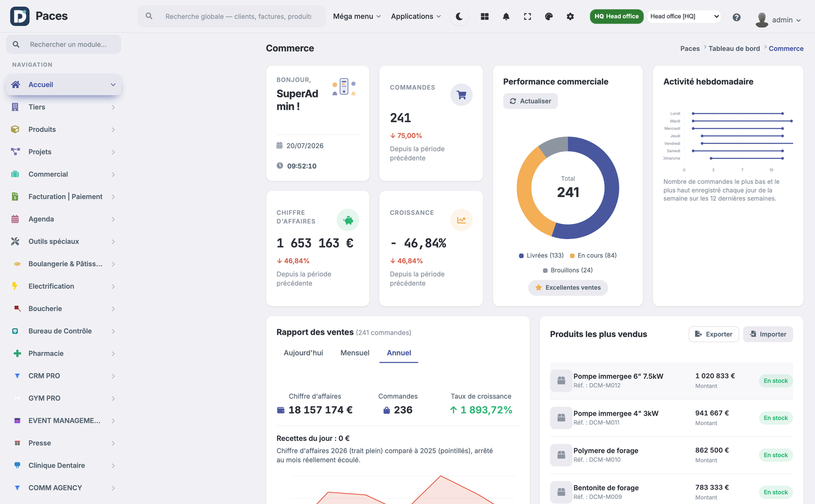Click the Clinique Dentaire tooth icon
Viewport: 815px width, 504px height.
pyautogui.click(x=17, y=465)
